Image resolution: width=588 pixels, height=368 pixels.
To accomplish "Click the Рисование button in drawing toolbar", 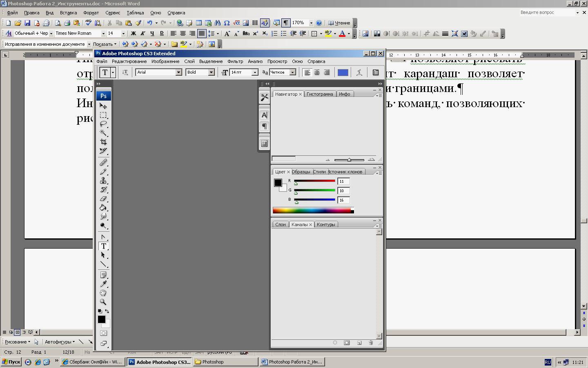I will [x=18, y=342].
